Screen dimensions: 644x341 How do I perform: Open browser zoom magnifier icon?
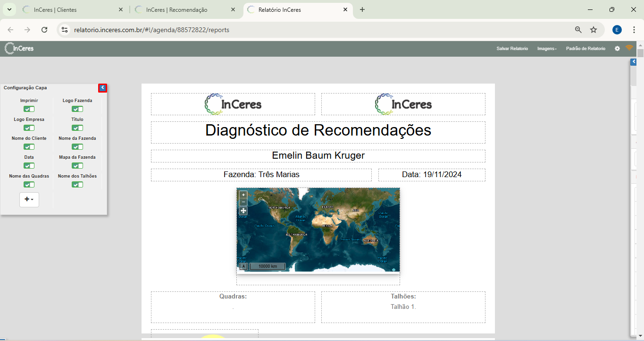[578, 30]
